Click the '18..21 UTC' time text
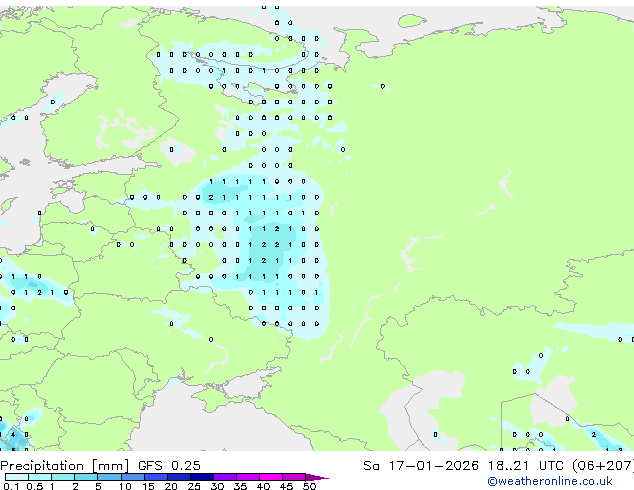The height and width of the screenshot is (490, 634). coord(526,466)
